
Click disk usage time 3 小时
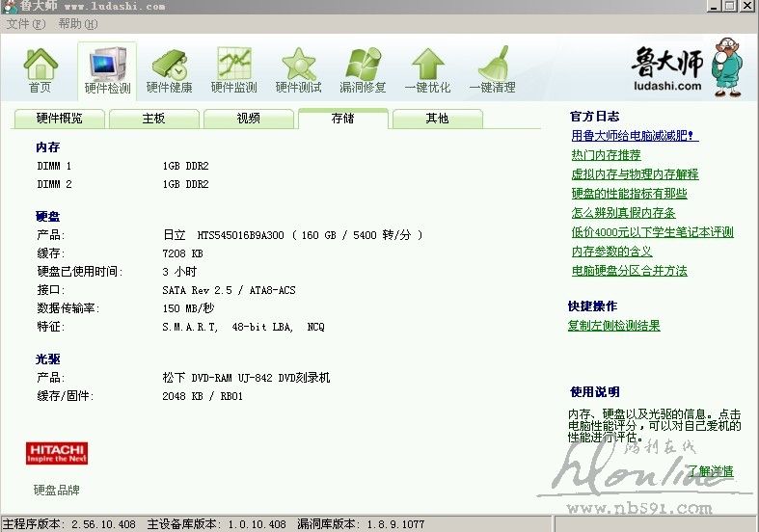point(179,272)
